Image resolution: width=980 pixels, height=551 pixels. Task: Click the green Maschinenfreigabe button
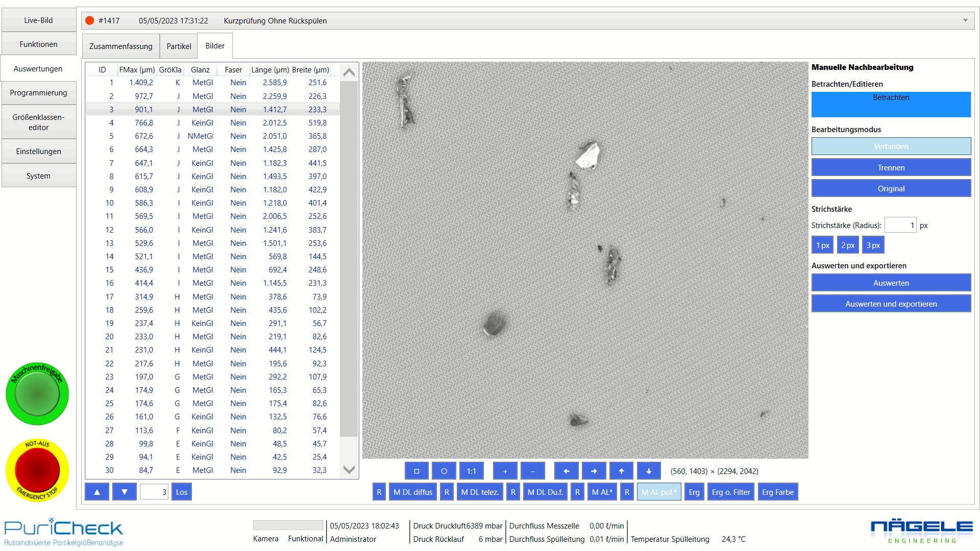point(37,394)
